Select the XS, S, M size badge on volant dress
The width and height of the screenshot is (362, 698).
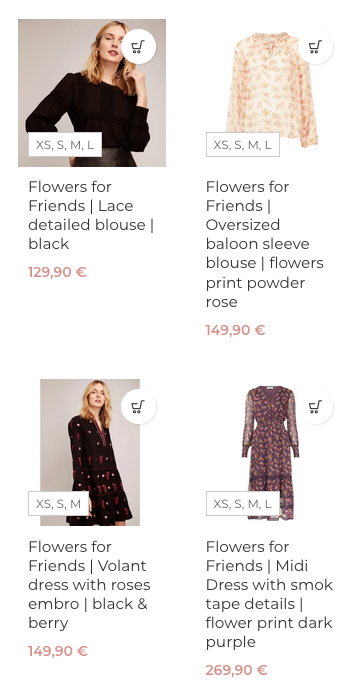58,503
